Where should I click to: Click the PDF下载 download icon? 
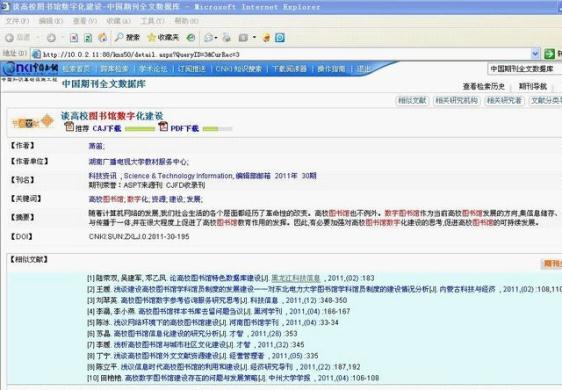[163, 127]
